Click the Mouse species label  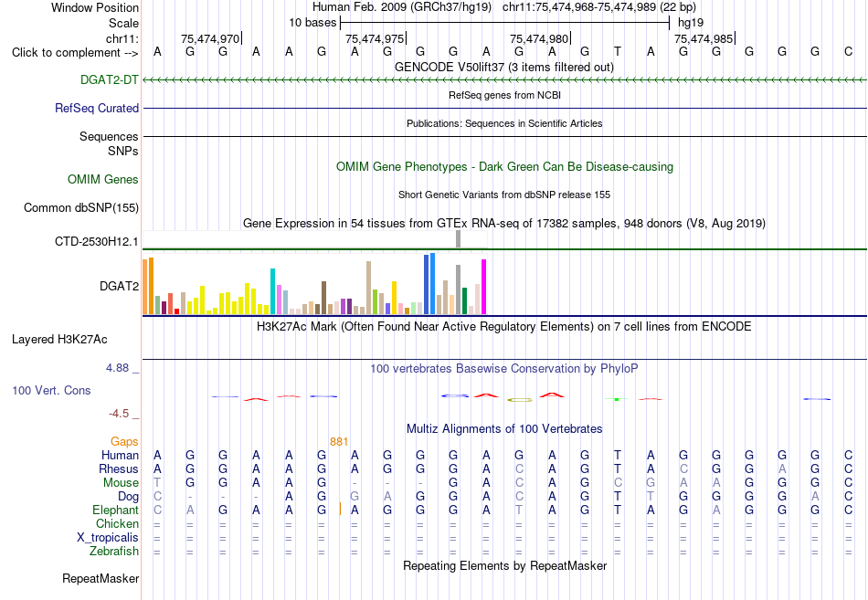click(121, 483)
